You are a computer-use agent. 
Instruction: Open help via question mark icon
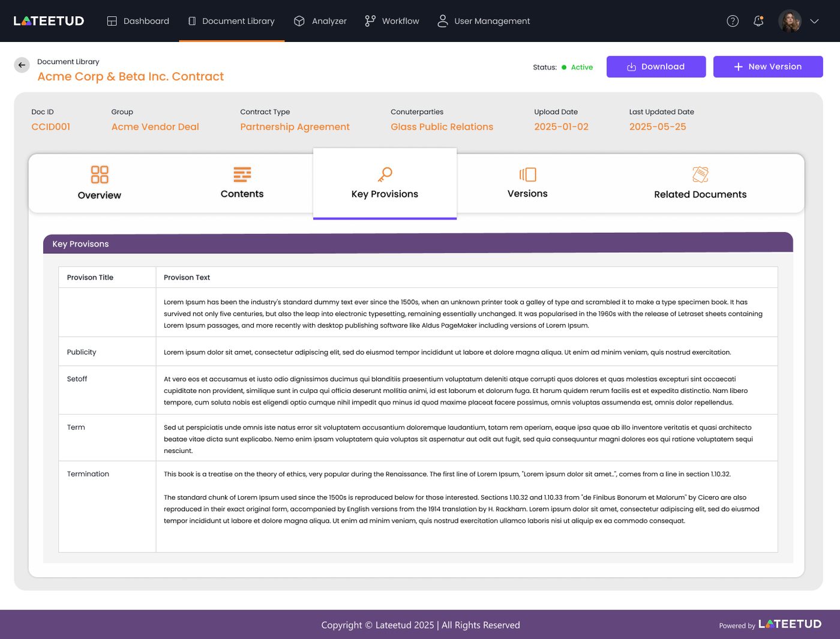(x=733, y=21)
